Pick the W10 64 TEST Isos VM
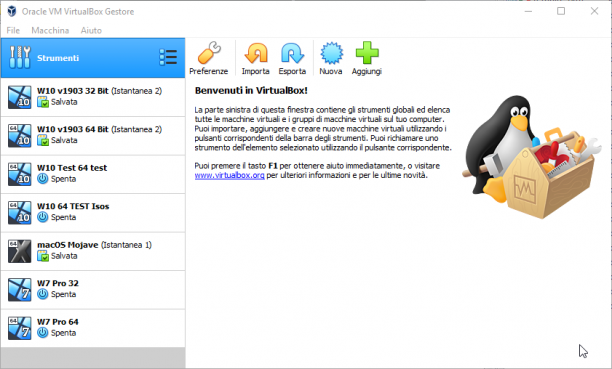Screen dimensions: 612x369 pos(93,212)
